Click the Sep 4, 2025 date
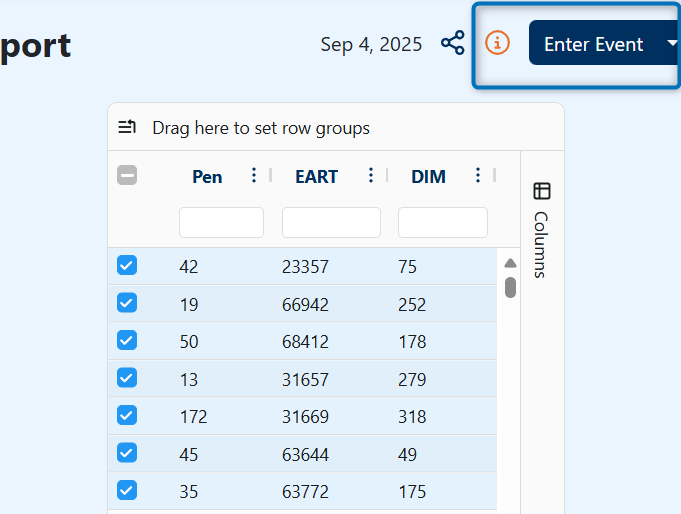This screenshot has height=514, width=681. [x=371, y=44]
